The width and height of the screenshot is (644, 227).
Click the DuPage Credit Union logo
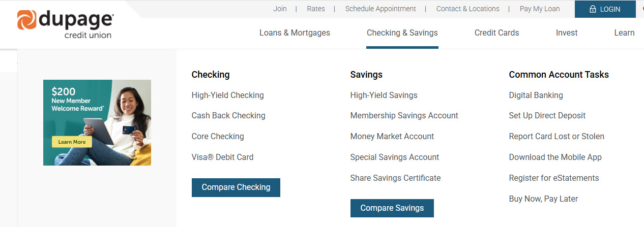(65, 24)
